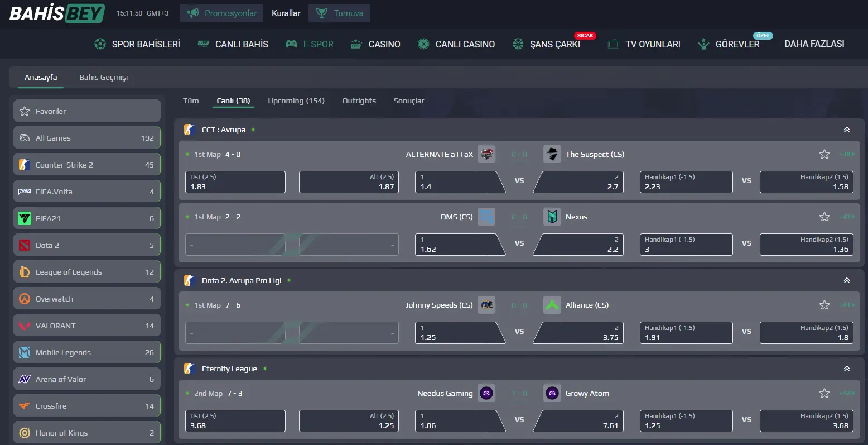Click Nexus team logo
This screenshot has width=868, height=445.
click(x=552, y=217)
